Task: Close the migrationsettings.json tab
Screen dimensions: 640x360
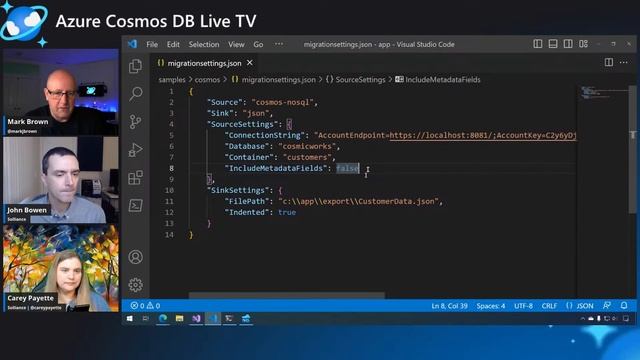Action: (250, 63)
